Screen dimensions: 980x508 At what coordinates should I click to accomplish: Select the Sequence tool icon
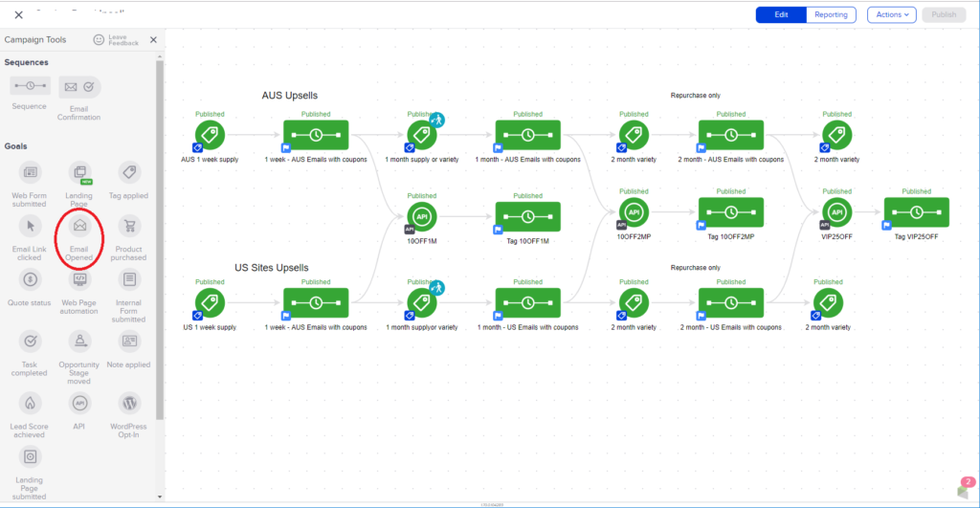[30, 87]
